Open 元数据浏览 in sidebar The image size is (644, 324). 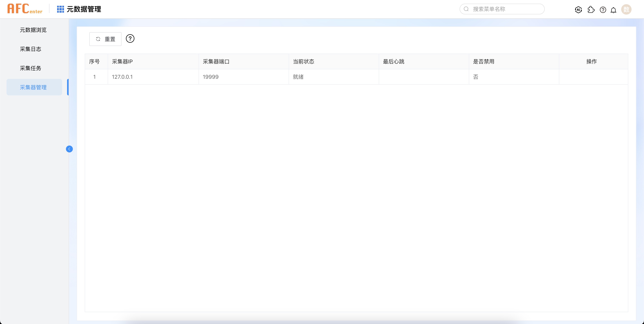[x=33, y=30]
